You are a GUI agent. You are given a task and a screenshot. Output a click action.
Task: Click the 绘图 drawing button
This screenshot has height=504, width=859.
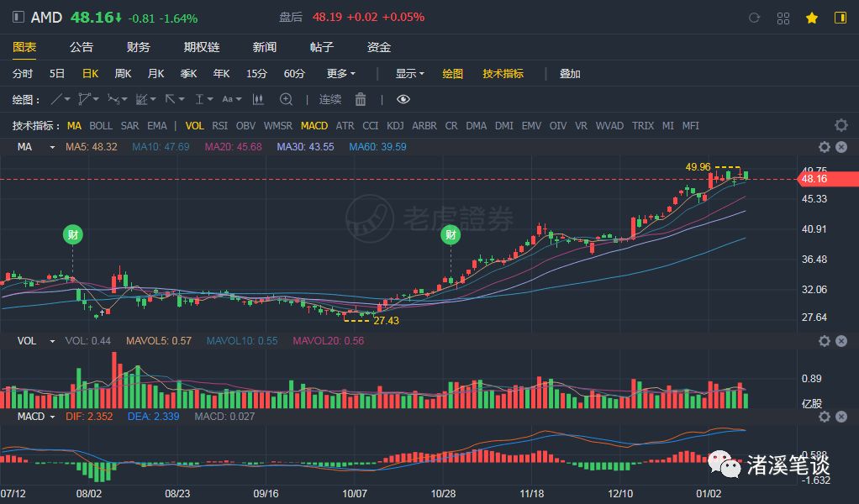(x=452, y=73)
